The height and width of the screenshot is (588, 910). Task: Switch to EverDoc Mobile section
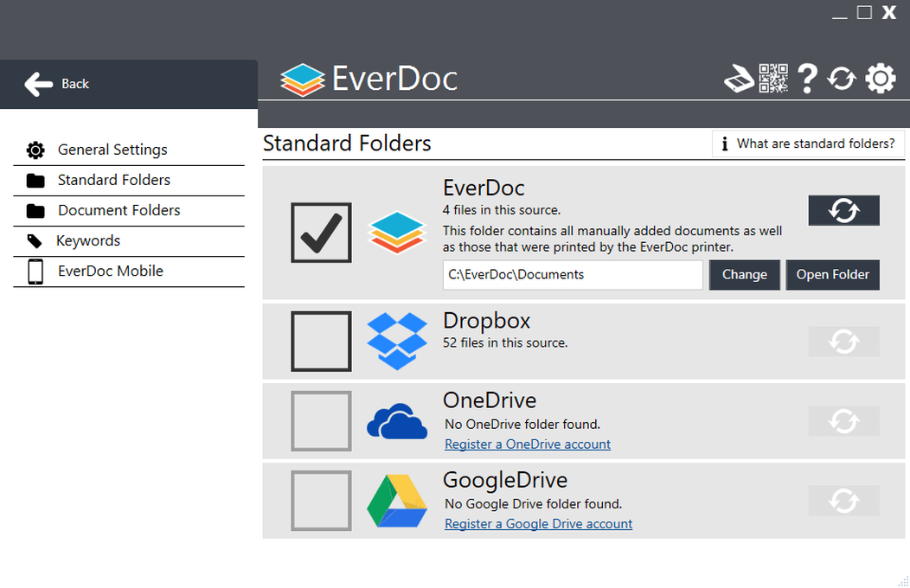pyautogui.click(x=129, y=272)
